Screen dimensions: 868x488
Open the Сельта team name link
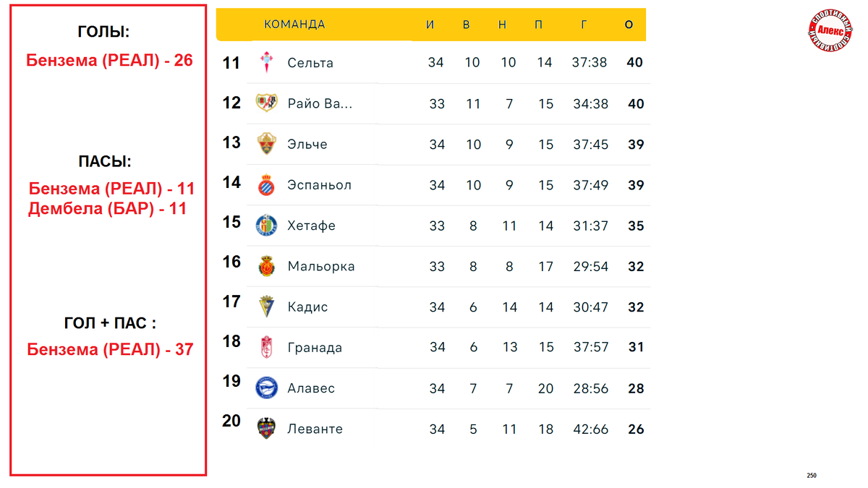pos(310,63)
